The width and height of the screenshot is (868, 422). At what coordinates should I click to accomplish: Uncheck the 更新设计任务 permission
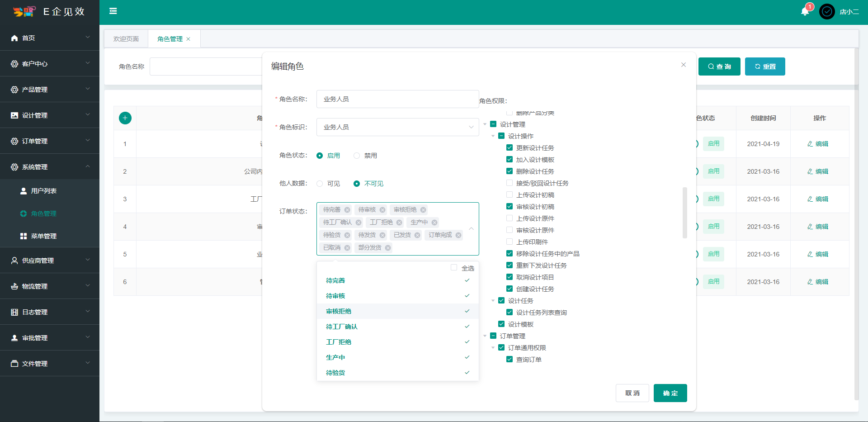(x=509, y=148)
